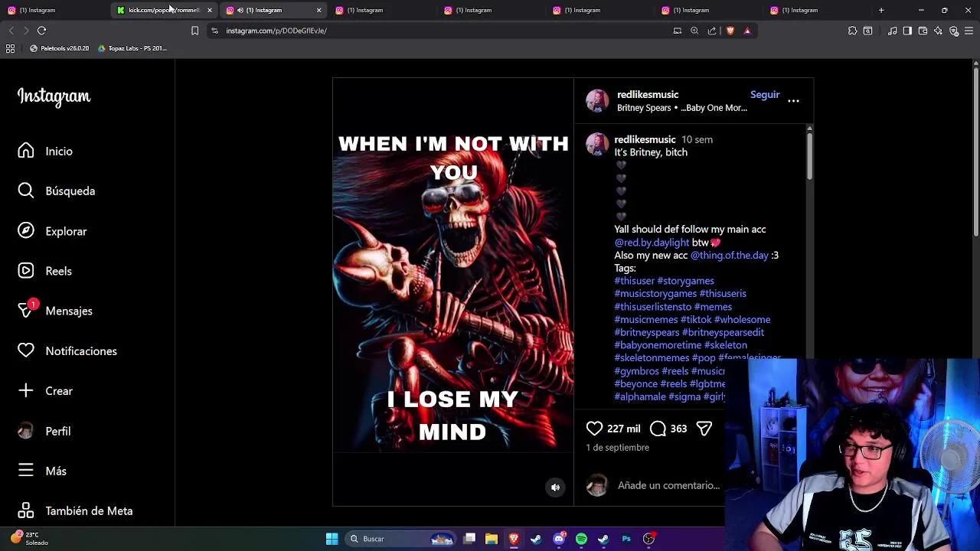
Task: Open Paletools v26.0.20 bookmark
Action: point(60,48)
